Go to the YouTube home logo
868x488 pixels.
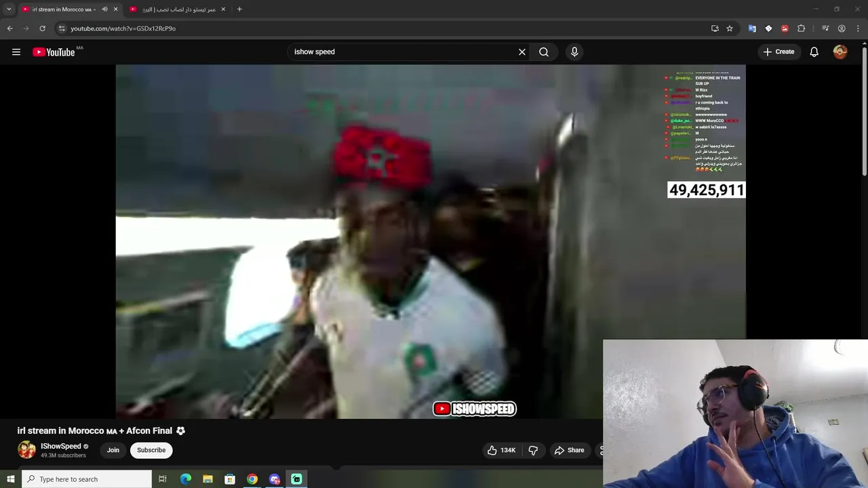pyautogui.click(x=54, y=52)
